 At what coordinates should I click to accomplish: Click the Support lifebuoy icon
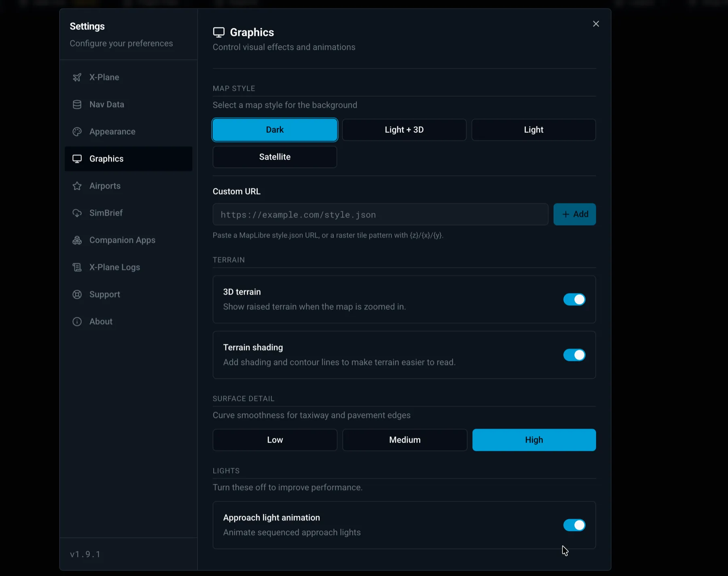[x=77, y=294]
